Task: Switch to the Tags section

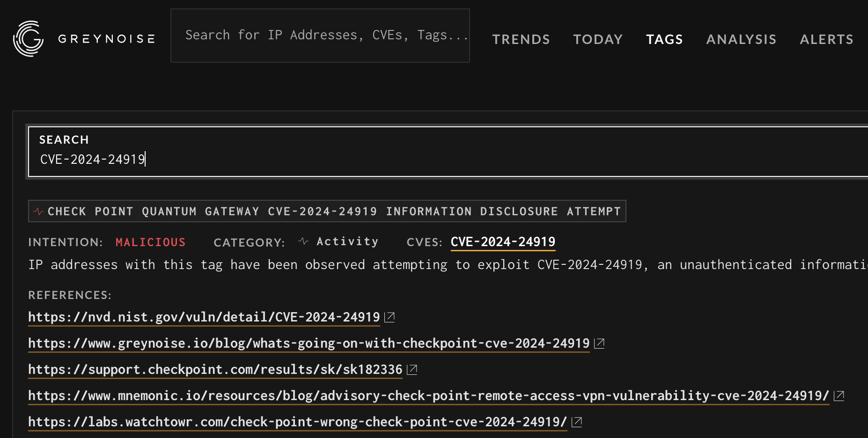Action: point(664,39)
